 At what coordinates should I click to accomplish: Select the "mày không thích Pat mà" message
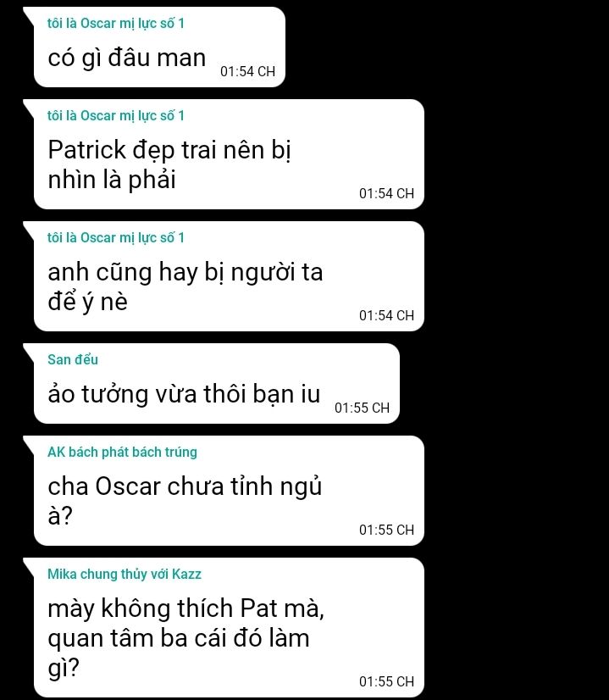click(229, 627)
